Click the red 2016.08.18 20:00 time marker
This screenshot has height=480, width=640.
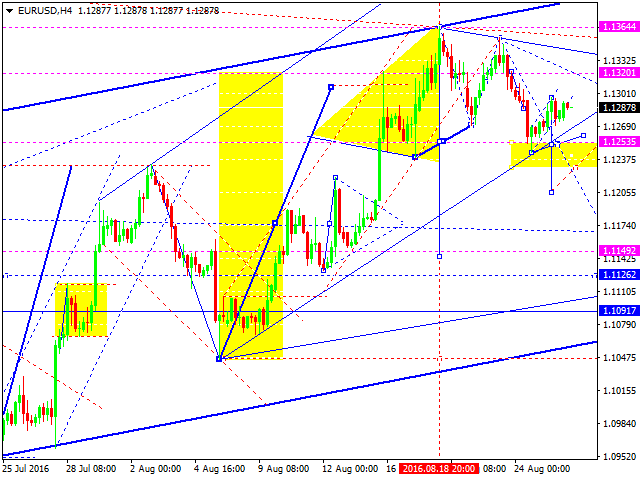point(439,469)
